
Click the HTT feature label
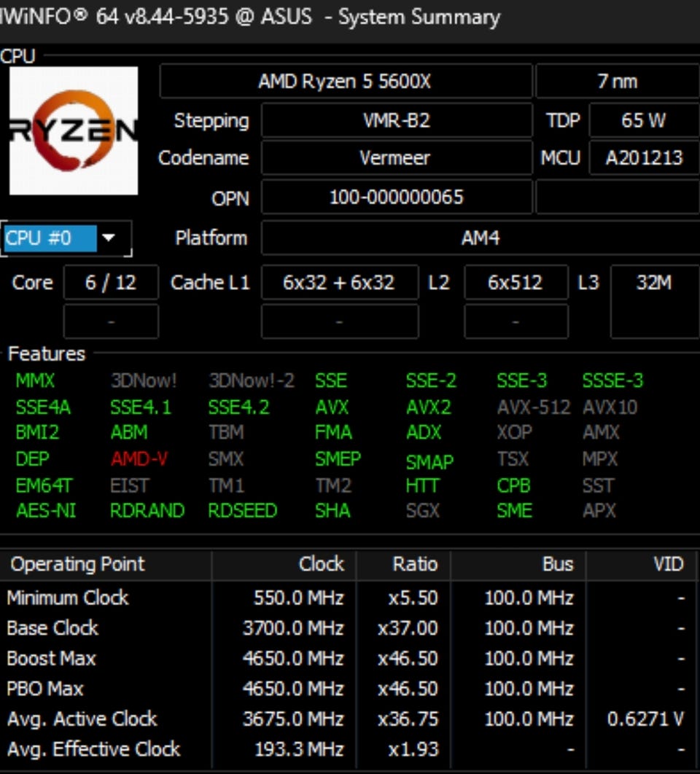[x=422, y=485]
